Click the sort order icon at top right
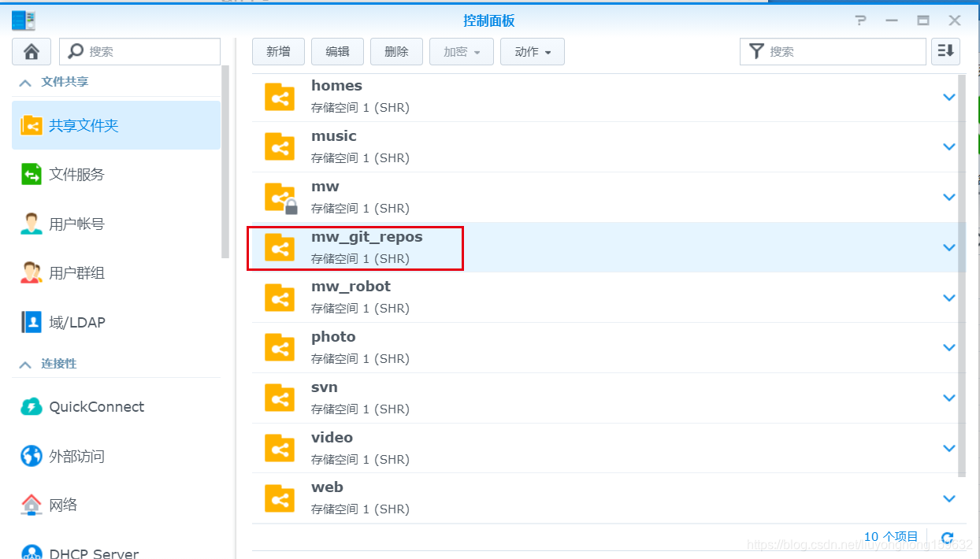This screenshot has height=559, width=980. [945, 51]
